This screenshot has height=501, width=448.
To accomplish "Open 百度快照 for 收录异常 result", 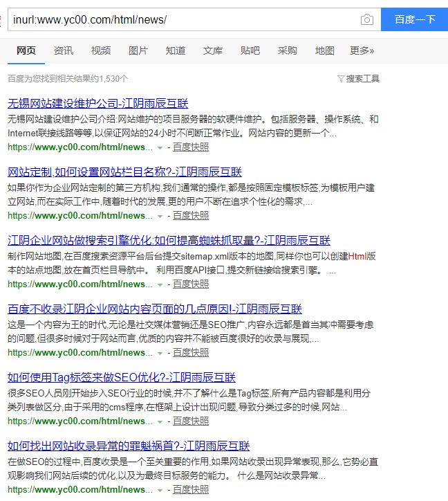I will [191, 489].
